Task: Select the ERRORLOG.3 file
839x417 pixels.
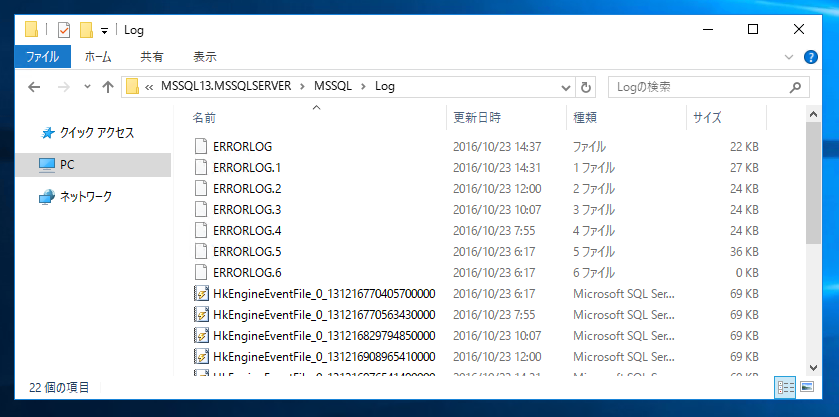Action: pyautogui.click(x=247, y=209)
